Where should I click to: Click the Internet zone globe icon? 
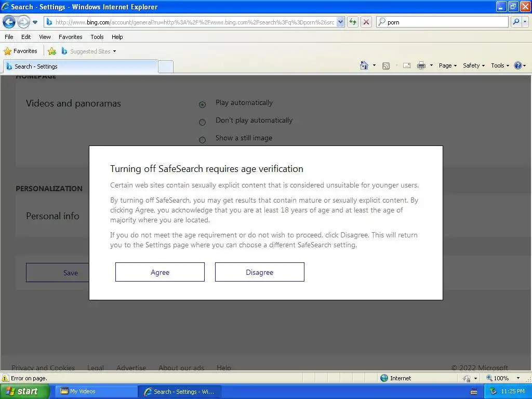[x=384, y=378]
